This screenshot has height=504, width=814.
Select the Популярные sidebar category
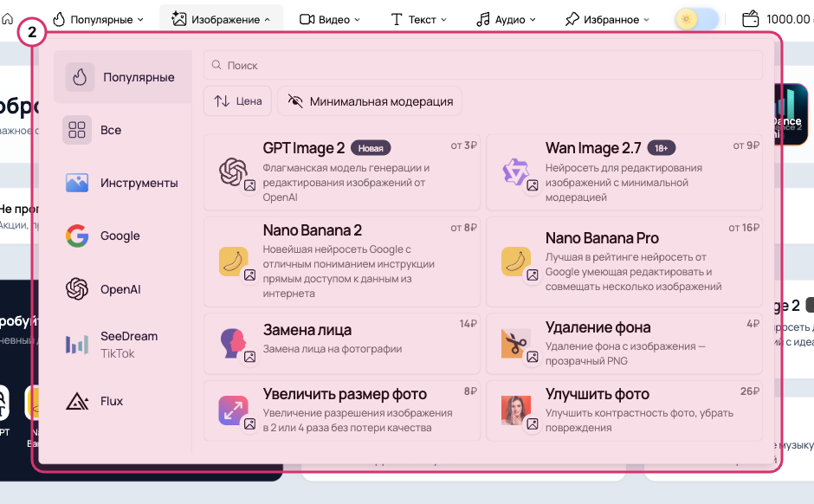(x=122, y=77)
